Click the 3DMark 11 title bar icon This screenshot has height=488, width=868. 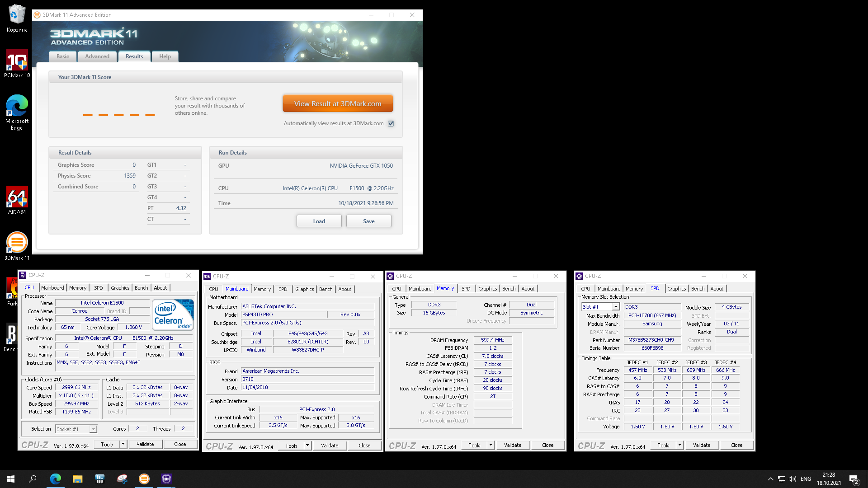click(x=38, y=15)
